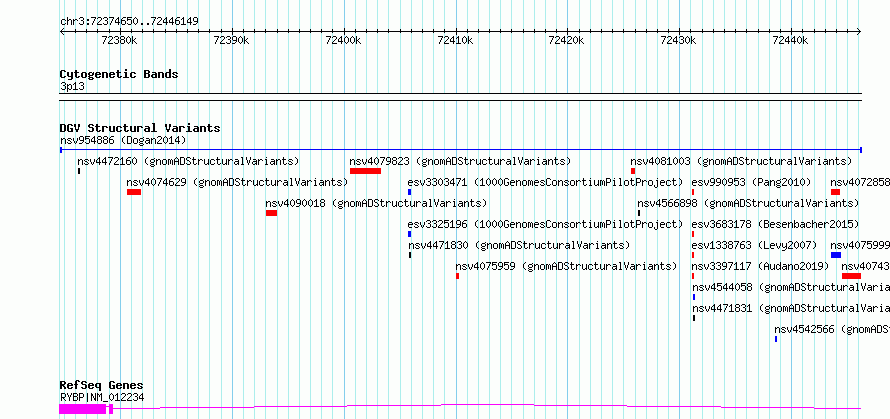Click the nsv4471830 variant label

coord(519,245)
